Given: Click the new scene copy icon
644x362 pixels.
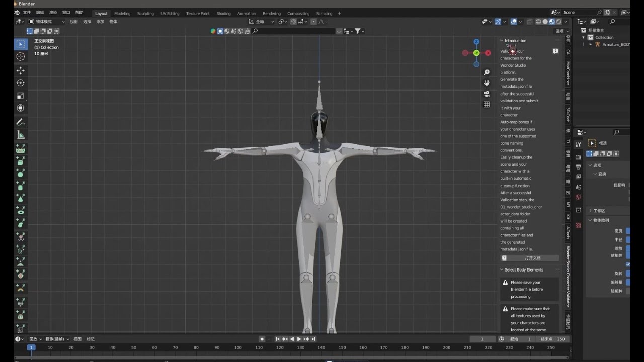Looking at the screenshot, I should click(x=607, y=12).
